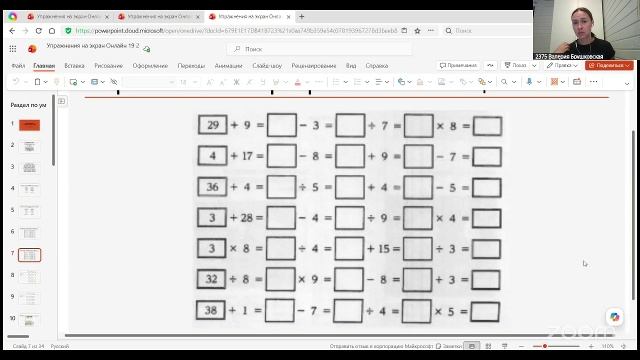Click the Shapes icon
Image resolution: width=640 pixels, height=360 pixels.
pyautogui.click(x=401, y=82)
